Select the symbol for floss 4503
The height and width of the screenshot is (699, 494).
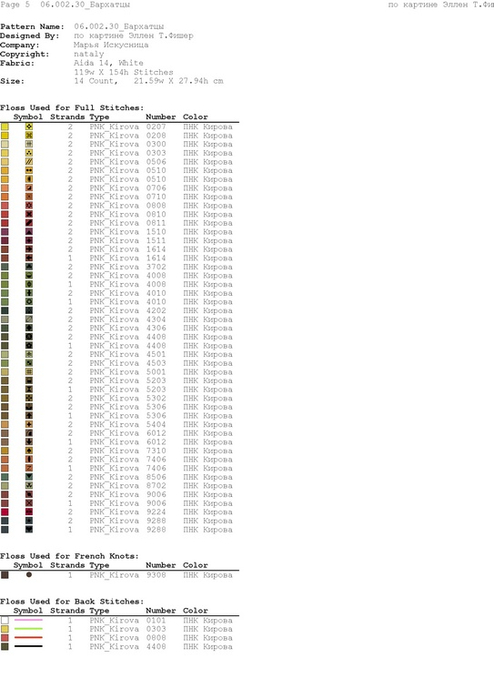29,363
